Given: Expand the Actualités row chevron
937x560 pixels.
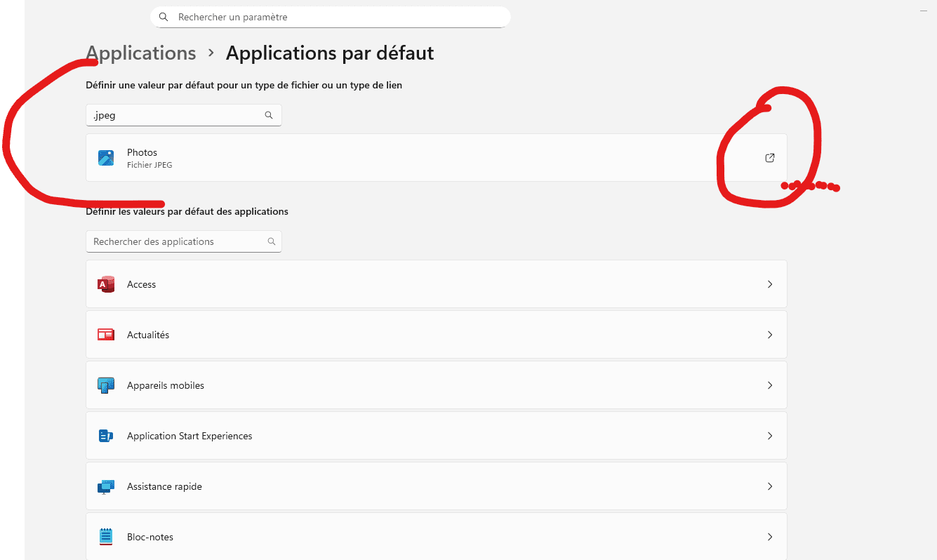Looking at the screenshot, I should pyautogui.click(x=770, y=335).
